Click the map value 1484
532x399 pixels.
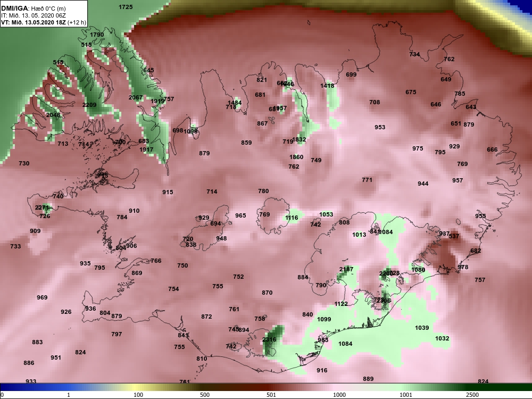point(235,103)
